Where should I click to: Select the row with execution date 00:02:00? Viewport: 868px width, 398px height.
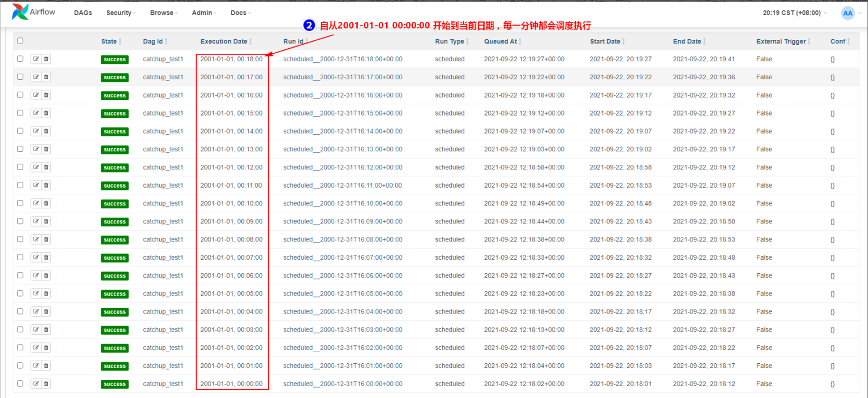click(x=20, y=347)
